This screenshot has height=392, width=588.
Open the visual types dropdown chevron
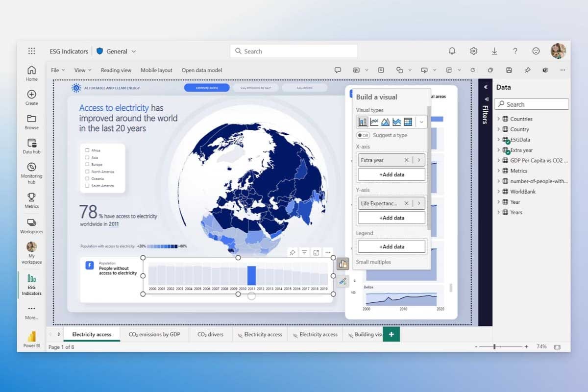[x=421, y=122]
